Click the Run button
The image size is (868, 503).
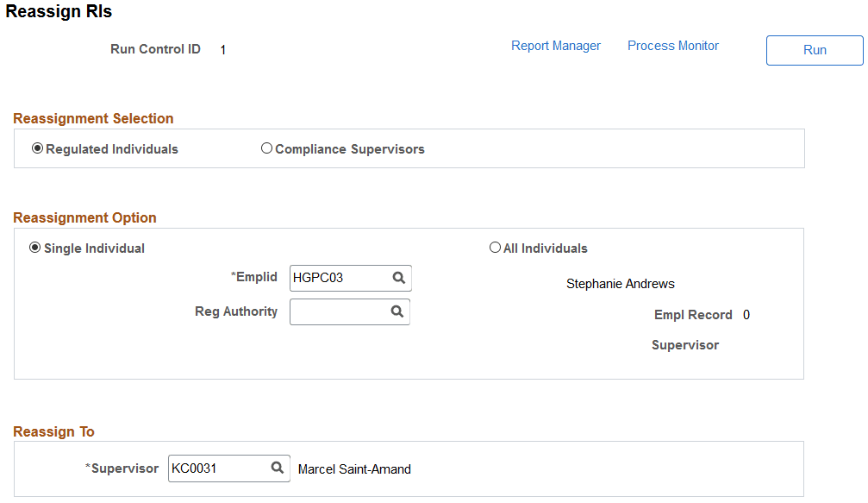[x=815, y=50]
